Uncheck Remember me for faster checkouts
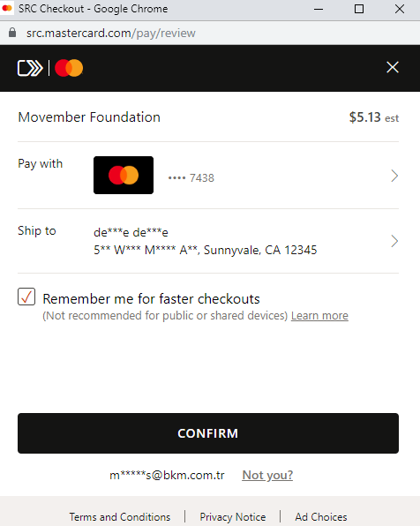Screen dimensions: 420x526 pyautogui.click(x=26, y=297)
